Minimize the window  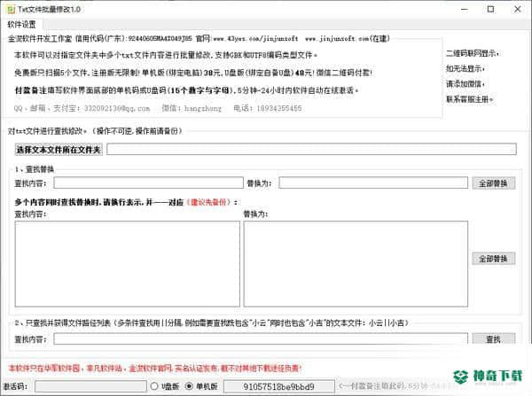coord(465,10)
